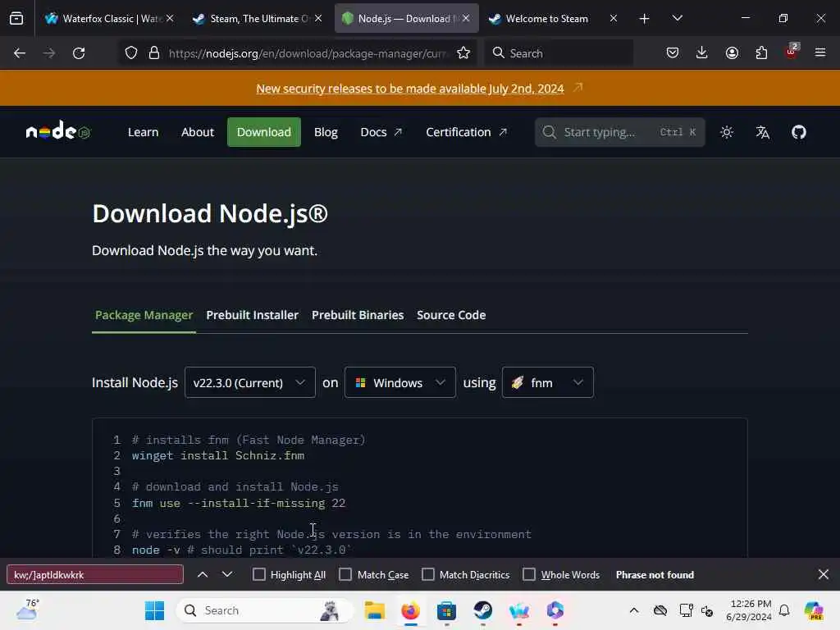Open the language selector icon
This screenshot has height=630, width=840.
pos(762,132)
